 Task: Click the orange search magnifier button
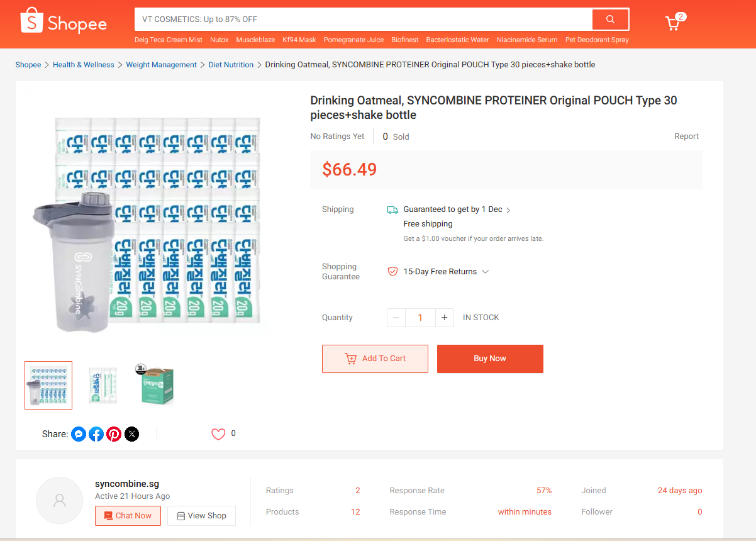point(610,20)
